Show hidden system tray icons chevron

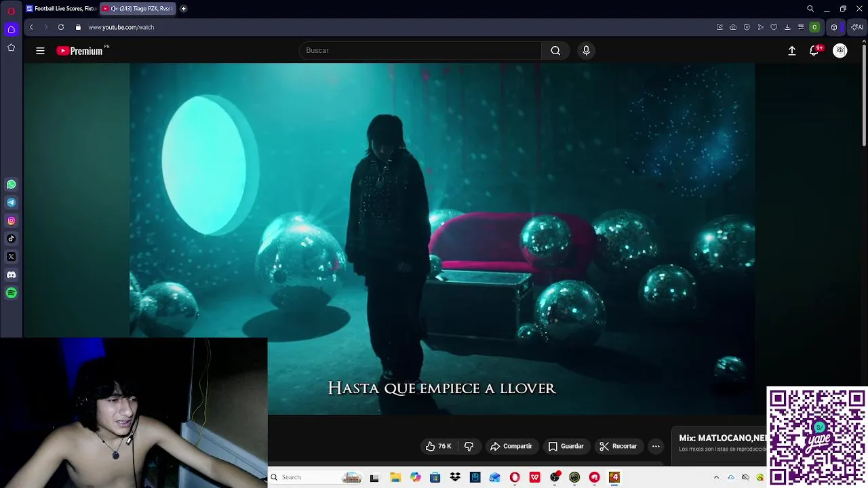click(x=716, y=477)
